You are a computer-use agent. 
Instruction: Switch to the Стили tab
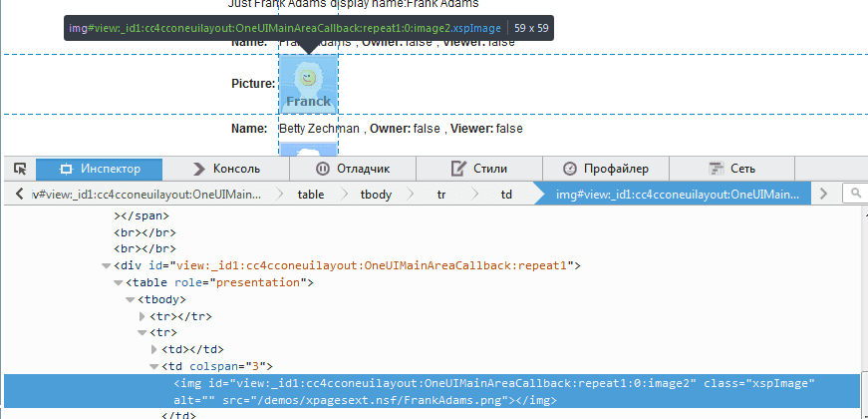point(478,169)
